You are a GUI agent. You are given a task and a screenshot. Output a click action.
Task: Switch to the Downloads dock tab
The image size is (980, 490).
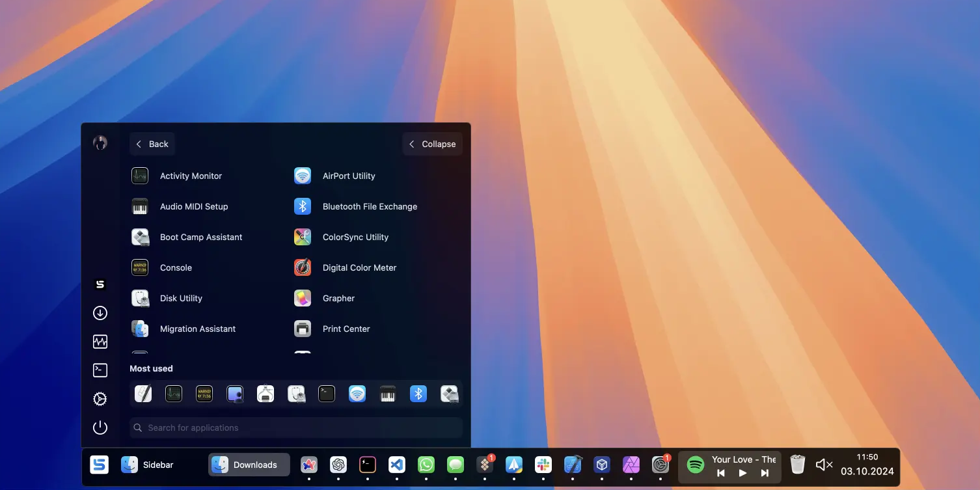(249, 465)
